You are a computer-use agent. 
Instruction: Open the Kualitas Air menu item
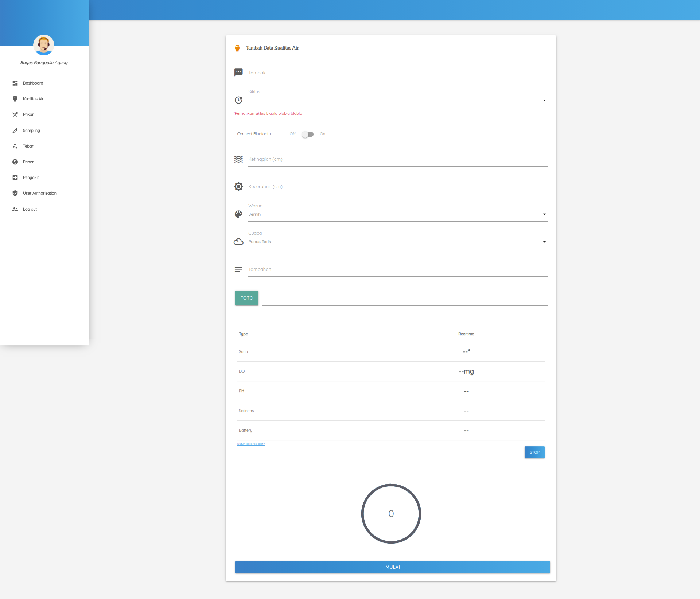pos(33,99)
